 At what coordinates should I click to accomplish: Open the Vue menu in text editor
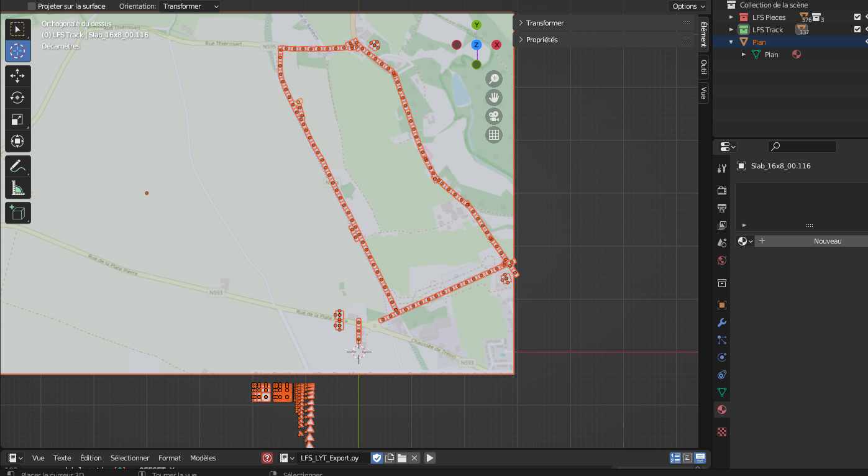39,458
